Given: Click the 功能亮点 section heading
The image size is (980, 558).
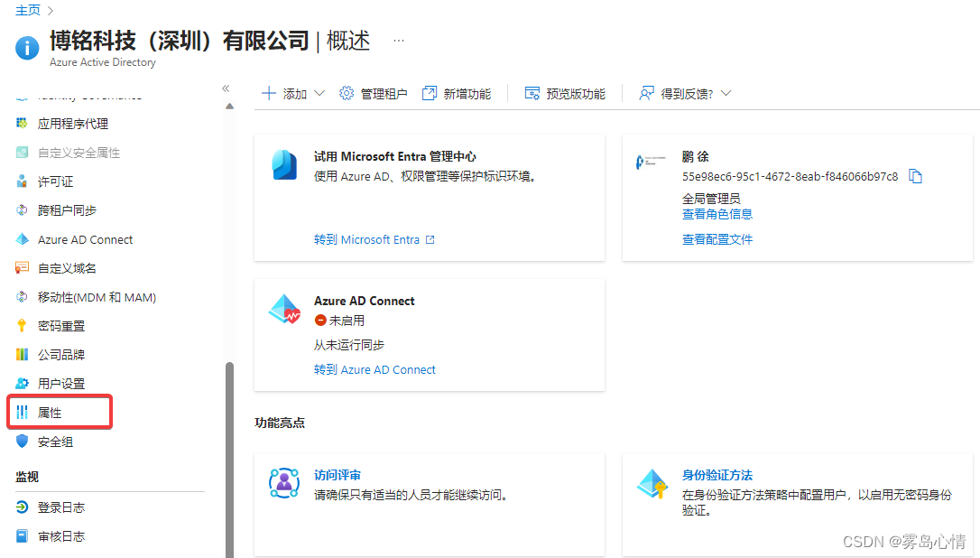Looking at the screenshot, I should point(280,423).
